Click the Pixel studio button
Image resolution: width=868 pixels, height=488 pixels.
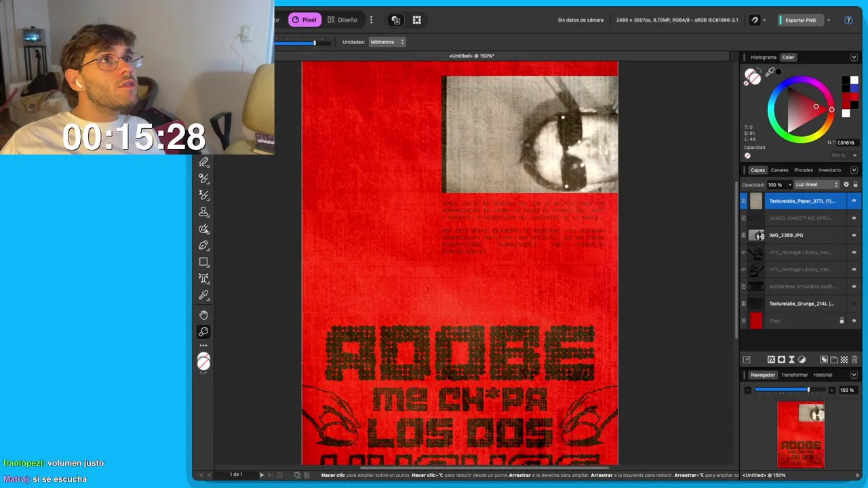pos(304,20)
